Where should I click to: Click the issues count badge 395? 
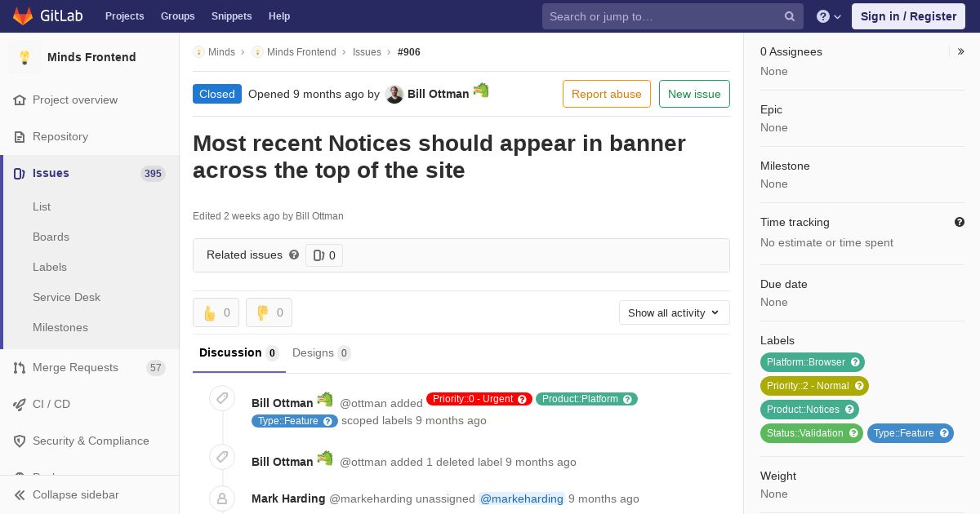click(153, 174)
